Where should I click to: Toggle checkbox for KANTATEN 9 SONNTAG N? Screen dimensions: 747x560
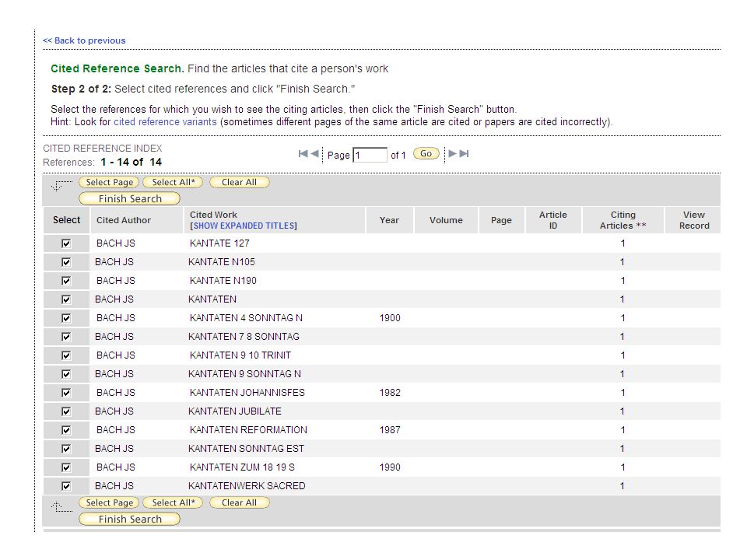(65, 374)
